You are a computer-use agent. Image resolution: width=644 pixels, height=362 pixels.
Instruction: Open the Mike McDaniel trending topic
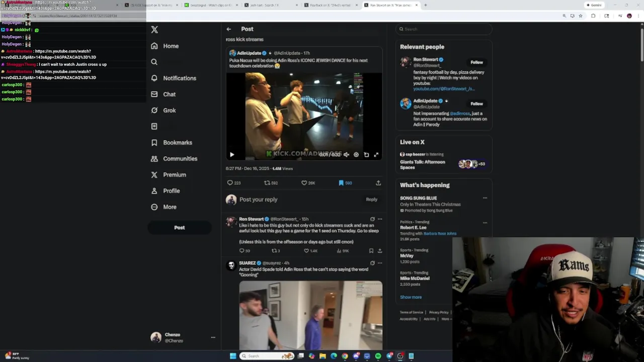point(415,278)
